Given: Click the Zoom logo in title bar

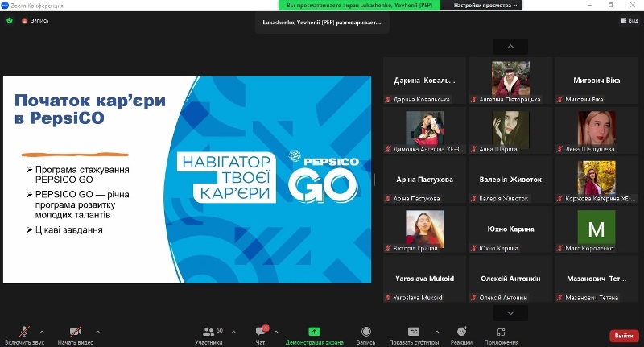Looking at the screenshot, I should pos(5,6).
